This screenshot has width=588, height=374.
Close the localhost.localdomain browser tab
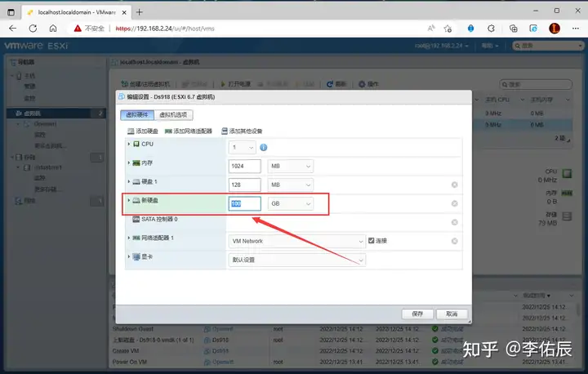coord(124,12)
